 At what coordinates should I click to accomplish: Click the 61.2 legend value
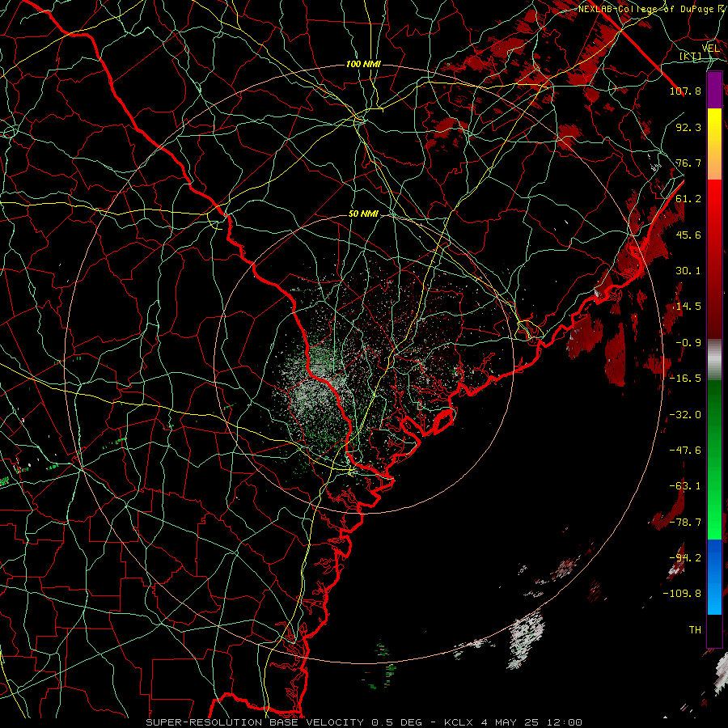pyautogui.click(x=688, y=199)
